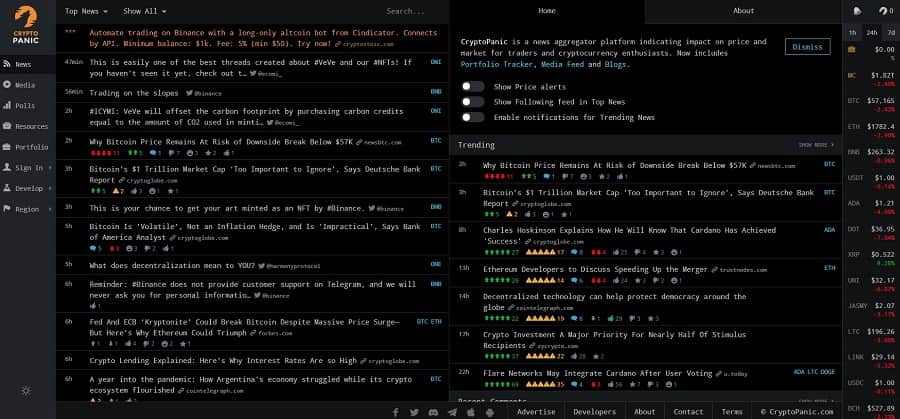Screen dimensions: 900x419
Task: Open 'What does decentralization mean to YOU?' post
Action: point(172,265)
